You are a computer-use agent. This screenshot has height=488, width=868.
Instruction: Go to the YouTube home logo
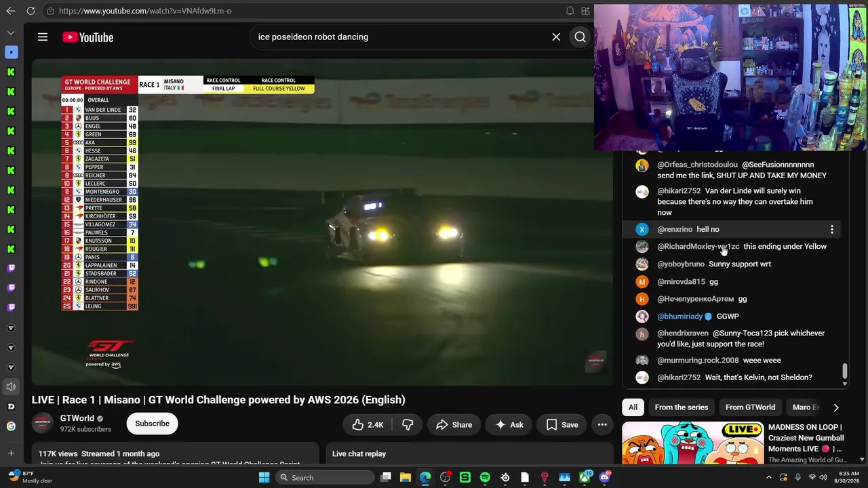[x=88, y=37]
